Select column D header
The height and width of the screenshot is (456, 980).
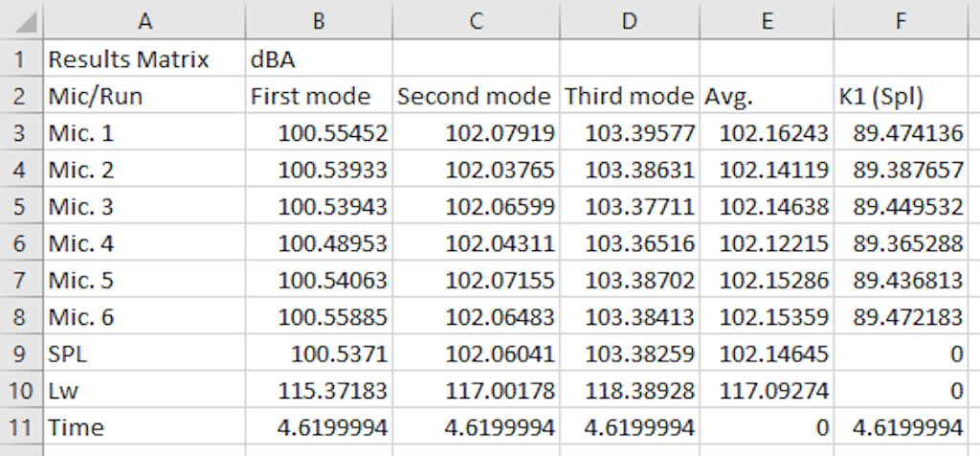coord(630,21)
